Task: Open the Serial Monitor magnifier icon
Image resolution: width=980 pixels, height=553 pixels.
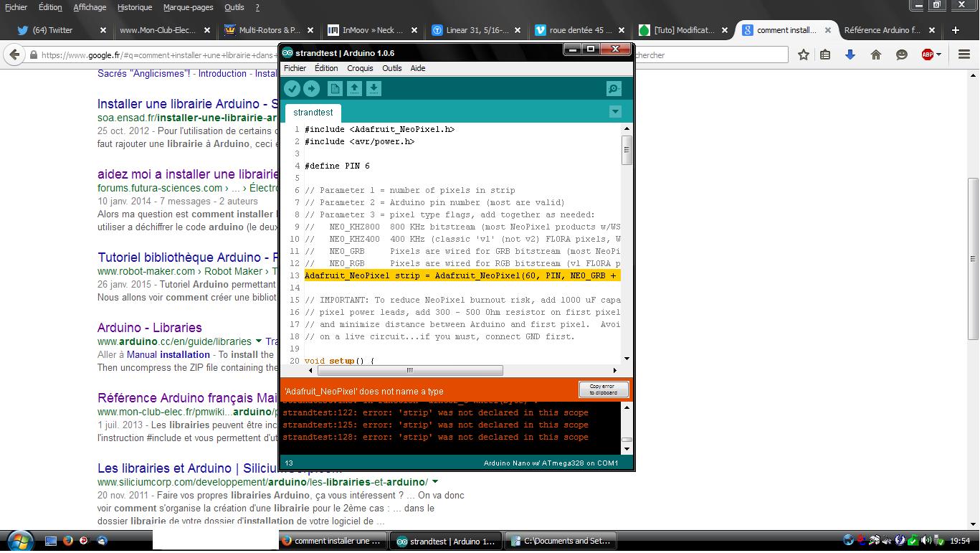Action: [614, 88]
